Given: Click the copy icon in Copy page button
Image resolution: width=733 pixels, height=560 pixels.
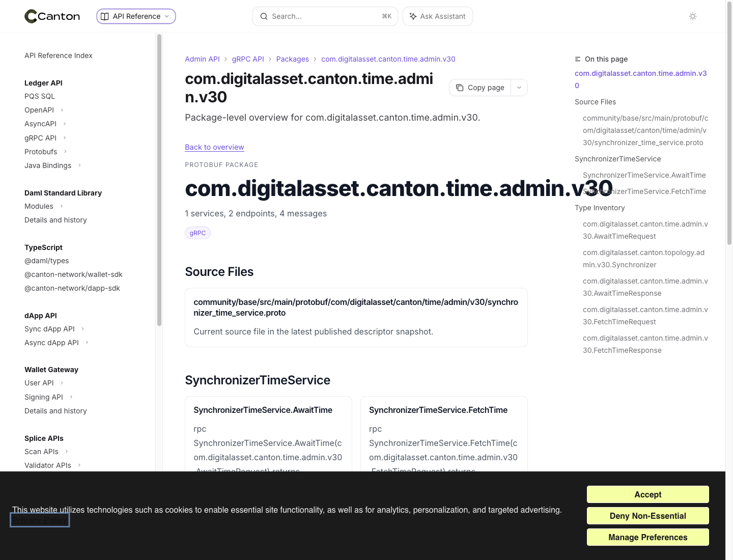Looking at the screenshot, I should pos(460,88).
